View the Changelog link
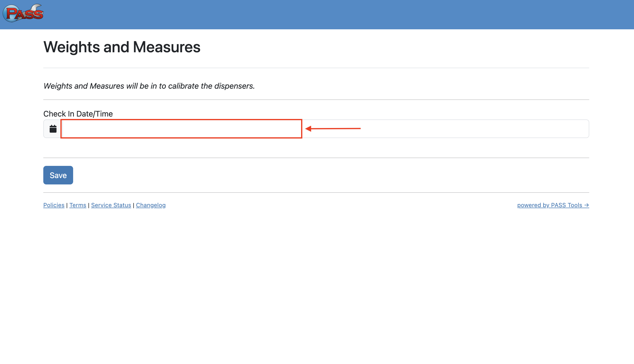The width and height of the screenshot is (634, 364). coord(151,205)
